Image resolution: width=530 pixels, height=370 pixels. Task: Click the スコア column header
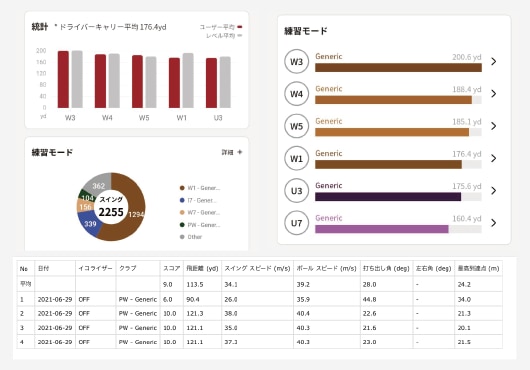click(171, 269)
